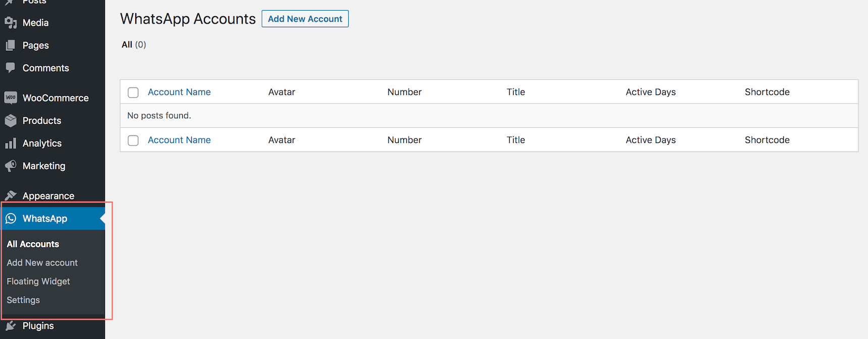The width and height of the screenshot is (868, 339).
Task: Open the Media menu
Action: pos(52,23)
